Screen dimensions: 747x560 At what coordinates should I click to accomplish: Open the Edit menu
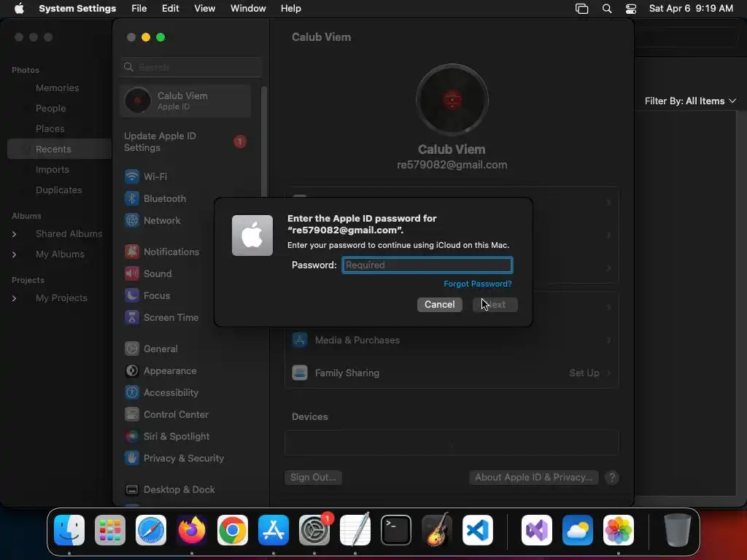point(170,9)
